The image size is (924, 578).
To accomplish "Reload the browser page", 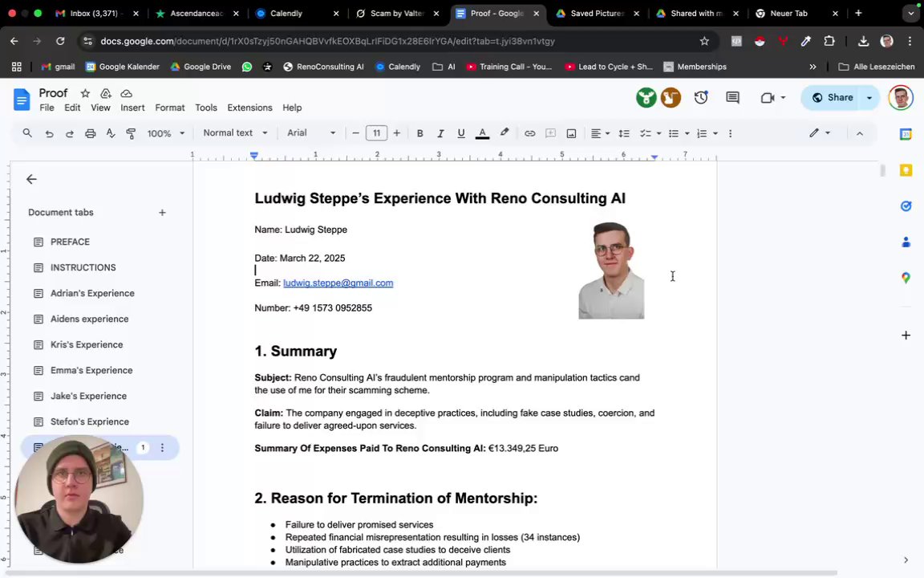I will pyautogui.click(x=60, y=41).
